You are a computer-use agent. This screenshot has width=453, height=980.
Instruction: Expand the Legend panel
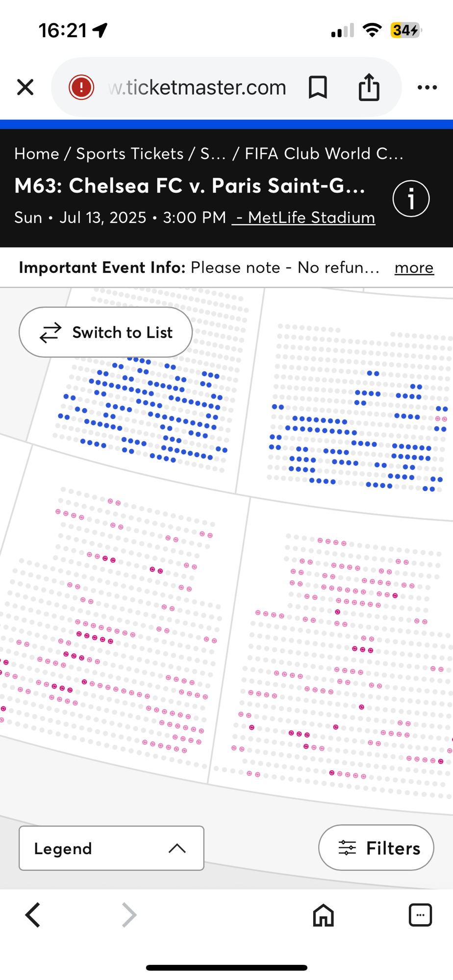(111, 848)
